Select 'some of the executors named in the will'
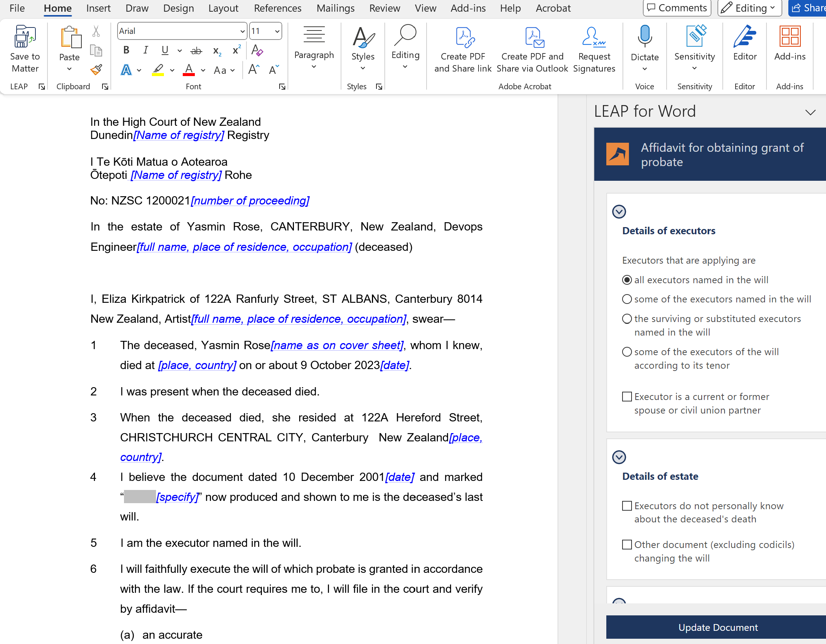Image resolution: width=826 pixels, height=644 pixels. tap(627, 299)
